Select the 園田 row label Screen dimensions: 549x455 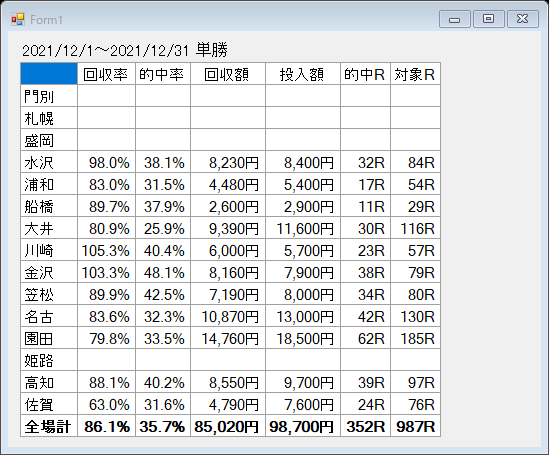coord(49,338)
